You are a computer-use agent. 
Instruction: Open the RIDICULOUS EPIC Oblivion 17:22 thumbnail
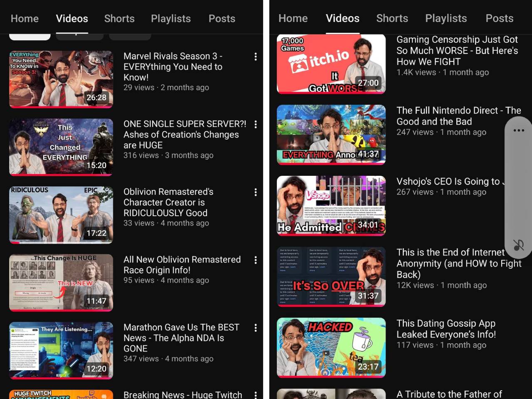coord(61,214)
